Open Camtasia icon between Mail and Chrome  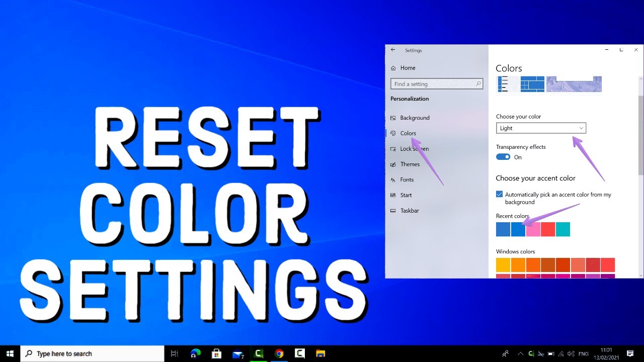(x=259, y=354)
